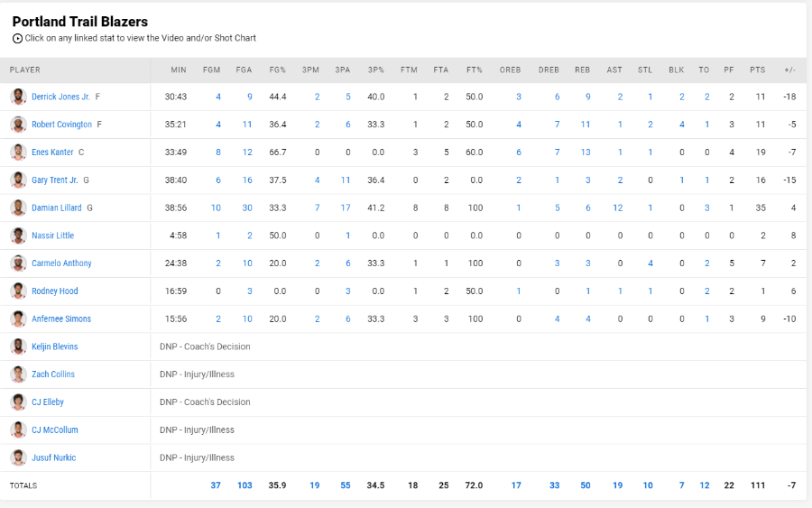This screenshot has width=812, height=508.
Task: Click Enes Kanter's 66.7 field goal percentage
Action: (278, 152)
